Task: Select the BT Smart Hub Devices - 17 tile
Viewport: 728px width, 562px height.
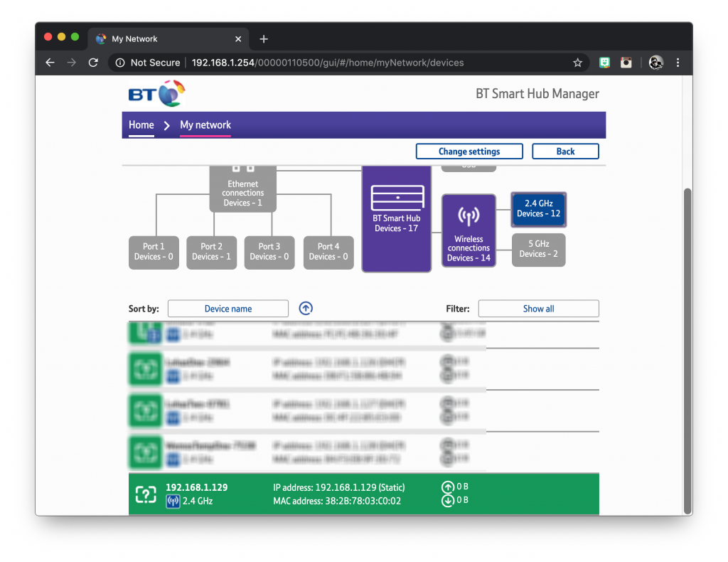Action: click(397, 219)
